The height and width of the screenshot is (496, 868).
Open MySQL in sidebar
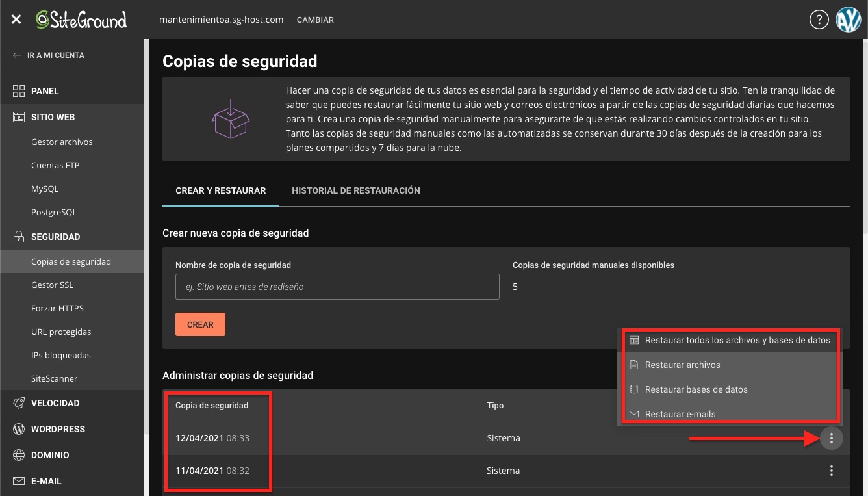point(45,189)
